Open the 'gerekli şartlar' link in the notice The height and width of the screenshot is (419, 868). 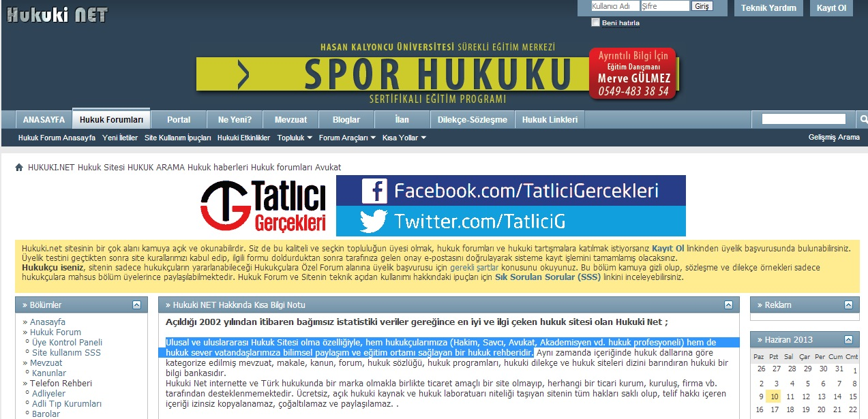coord(475,268)
